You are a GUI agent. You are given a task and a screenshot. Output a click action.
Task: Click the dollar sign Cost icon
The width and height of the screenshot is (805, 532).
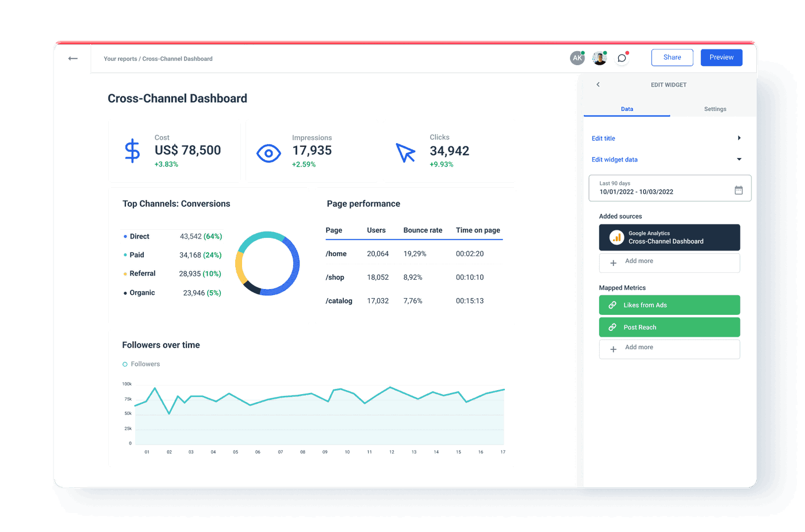(x=132, y=151)
